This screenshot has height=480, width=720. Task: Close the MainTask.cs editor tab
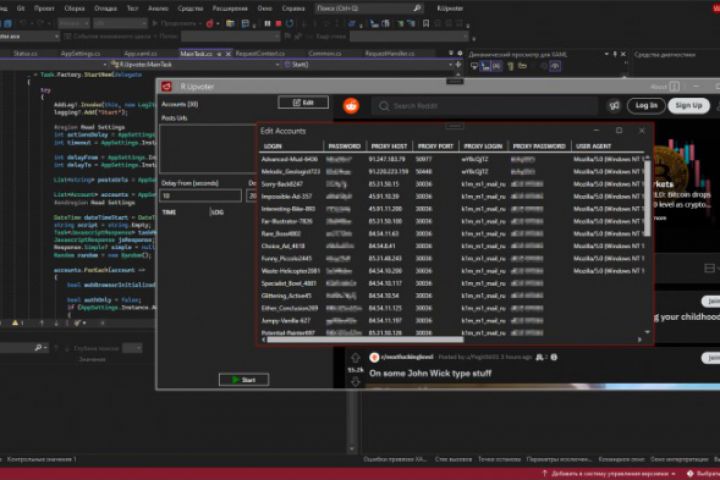(228, 54)
